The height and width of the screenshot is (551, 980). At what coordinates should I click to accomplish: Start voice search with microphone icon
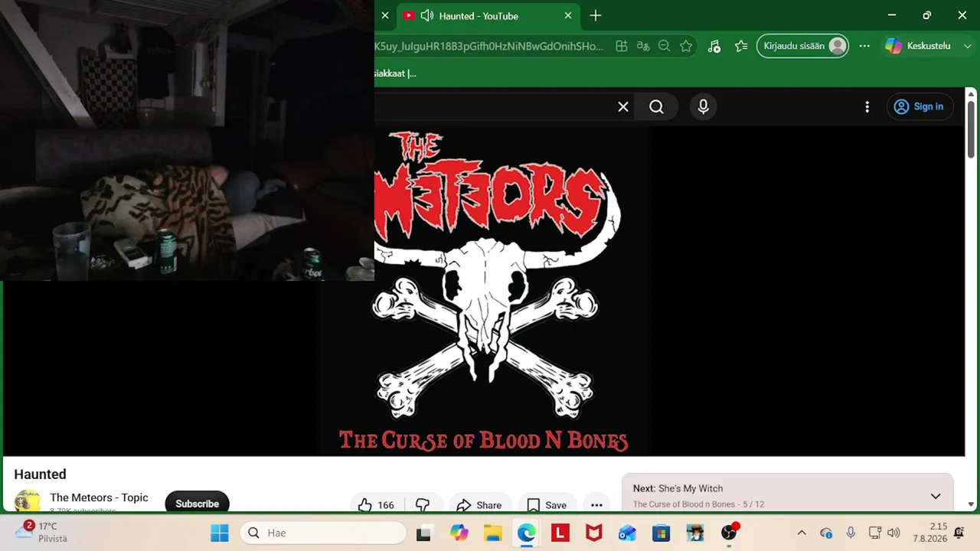[x=704, y=107]
